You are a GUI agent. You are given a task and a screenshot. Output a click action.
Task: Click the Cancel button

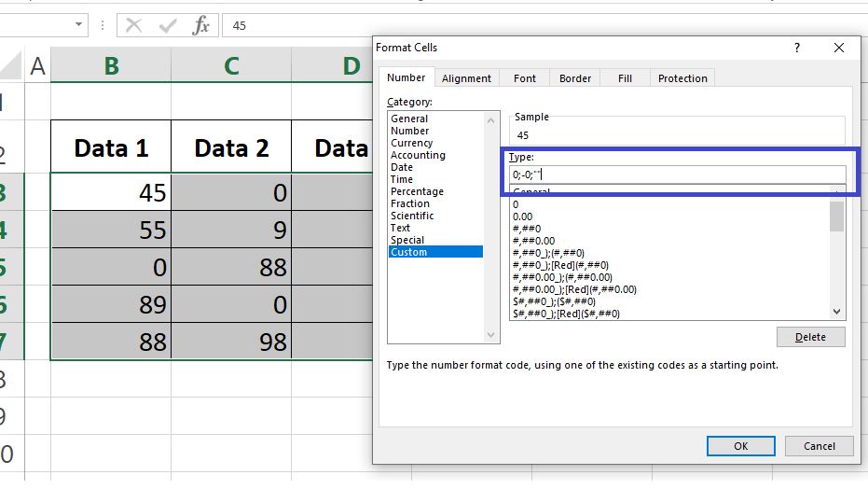pyautogui.click(x=820, y=446)
